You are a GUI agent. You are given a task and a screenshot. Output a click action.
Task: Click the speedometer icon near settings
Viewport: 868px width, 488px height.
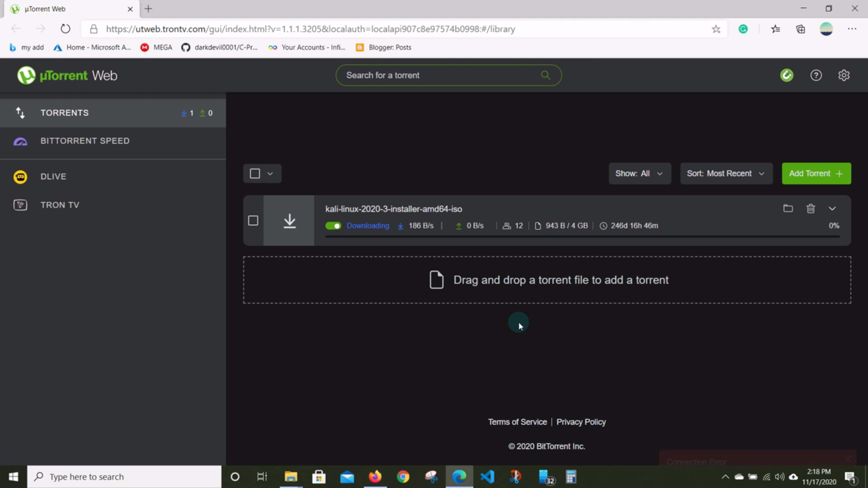787,75
